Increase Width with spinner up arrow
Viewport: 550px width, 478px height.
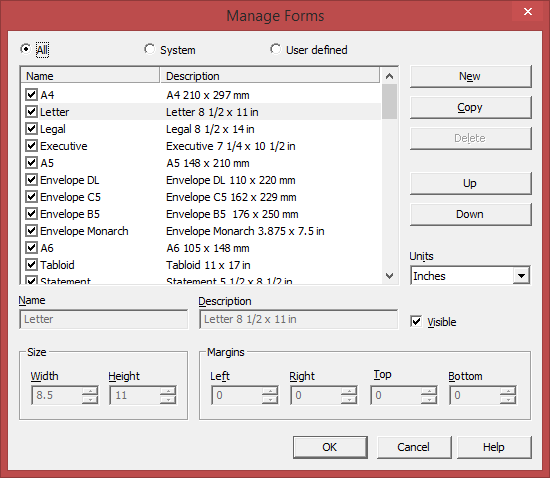pos(90,391)
